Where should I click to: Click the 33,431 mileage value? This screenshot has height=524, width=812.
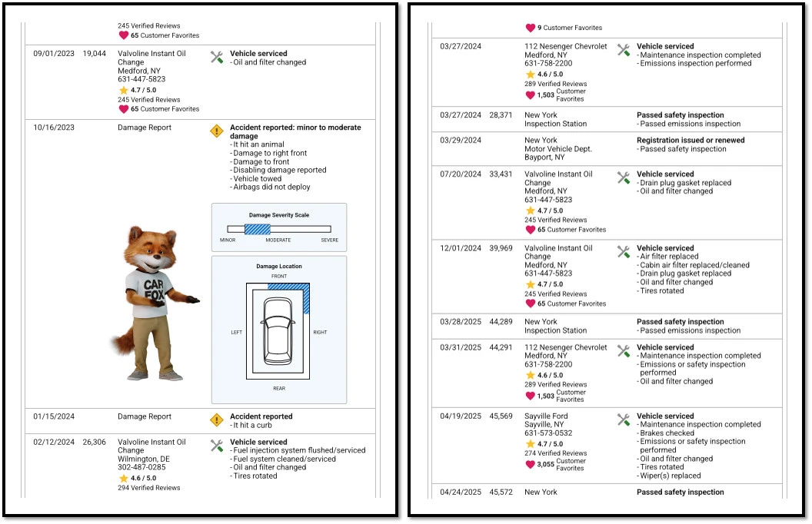(501, 174)
